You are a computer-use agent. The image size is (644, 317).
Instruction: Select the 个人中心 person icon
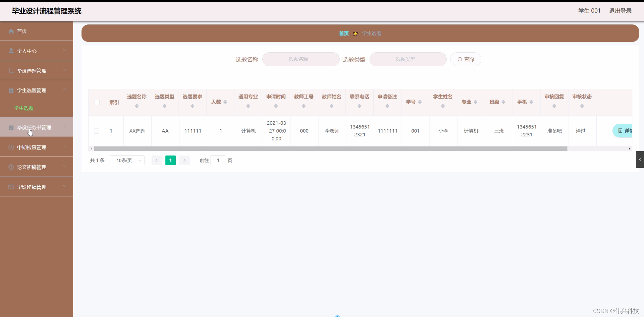11,51
